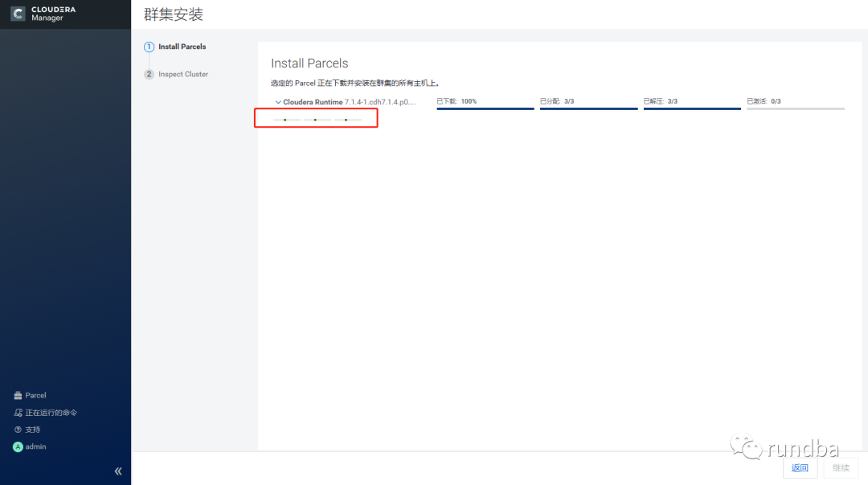
Task: Collapse the Cloudera Runtime parcel row
Action: (x=278, y=102)
